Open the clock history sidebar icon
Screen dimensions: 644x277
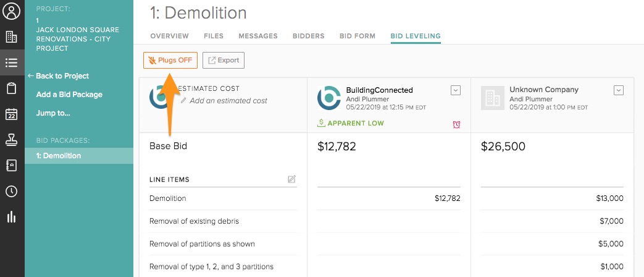[12, 192]
